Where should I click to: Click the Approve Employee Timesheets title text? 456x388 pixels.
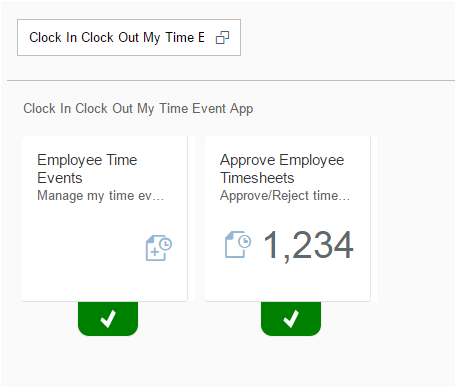click(282, 169)
